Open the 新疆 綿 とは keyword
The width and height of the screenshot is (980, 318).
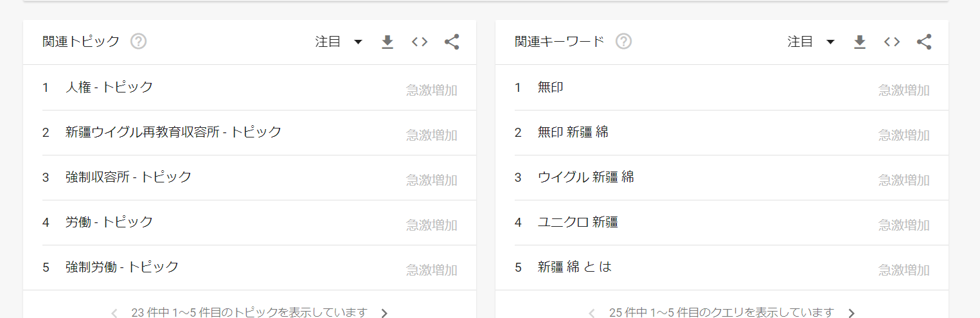[722, 267]
